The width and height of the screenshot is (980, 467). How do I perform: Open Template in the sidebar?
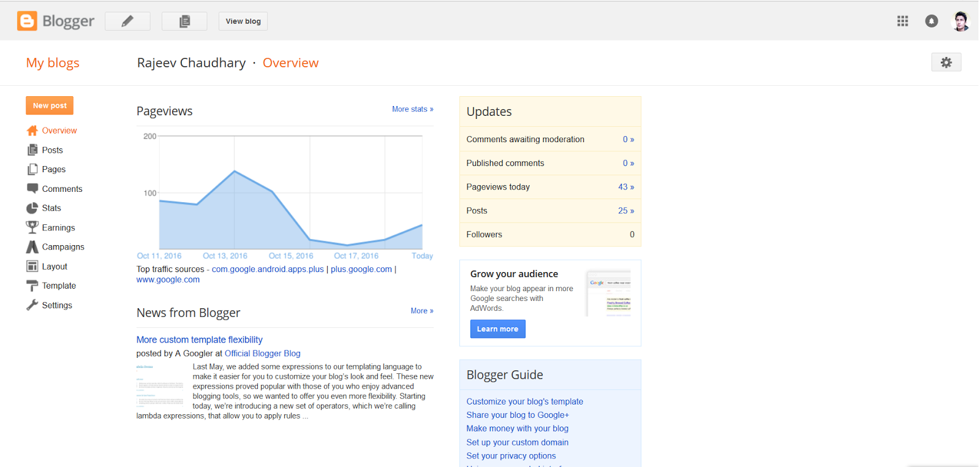tap(59, 286)
